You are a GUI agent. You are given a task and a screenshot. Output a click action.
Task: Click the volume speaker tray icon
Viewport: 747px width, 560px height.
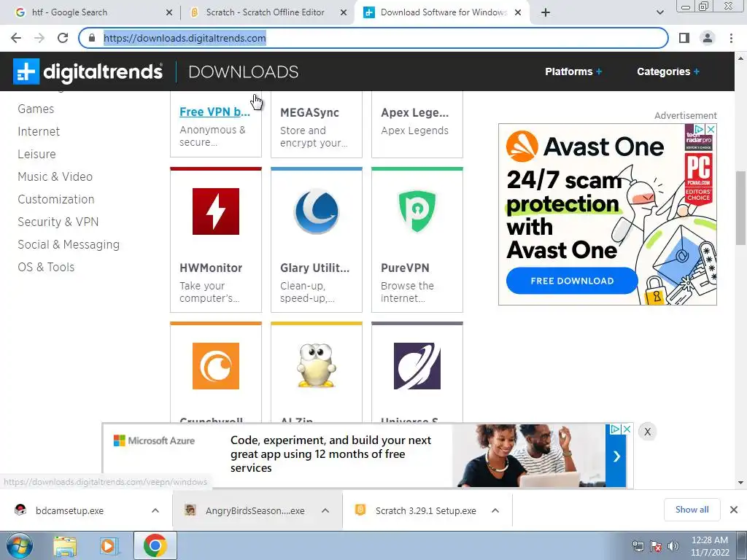tap(673, 546)
